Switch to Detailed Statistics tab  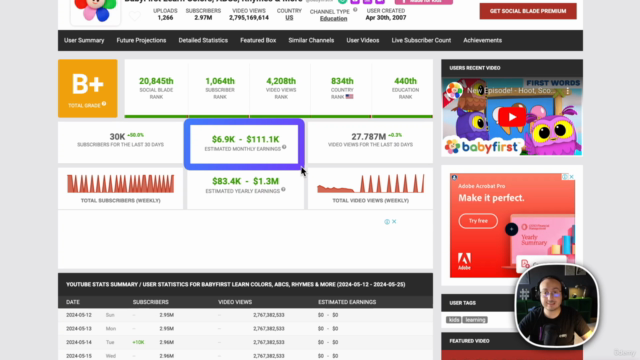(203, 40)
